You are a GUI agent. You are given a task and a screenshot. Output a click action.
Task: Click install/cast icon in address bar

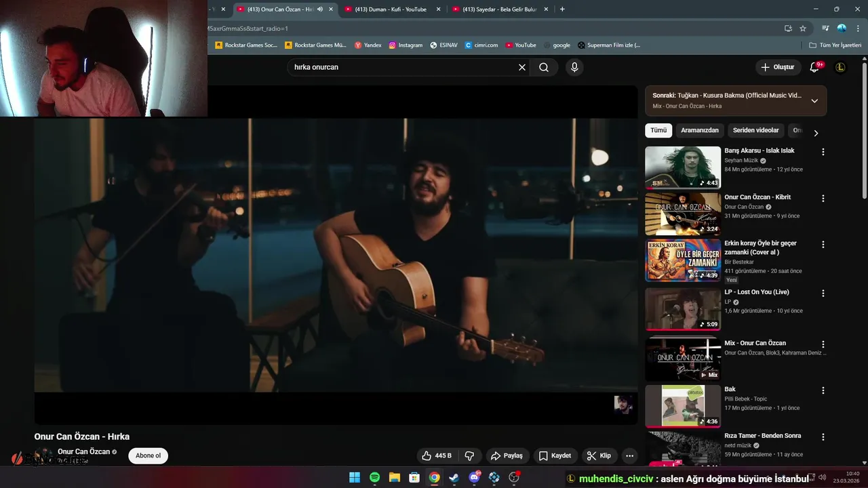pos(788,28)
